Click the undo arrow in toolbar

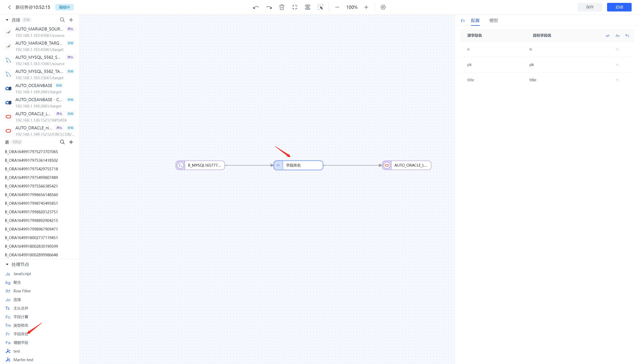[x=256, y=7]
